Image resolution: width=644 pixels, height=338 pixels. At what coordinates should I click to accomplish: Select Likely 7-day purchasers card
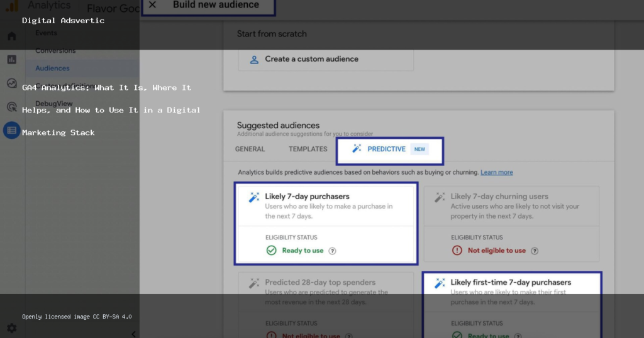[326, 224]
